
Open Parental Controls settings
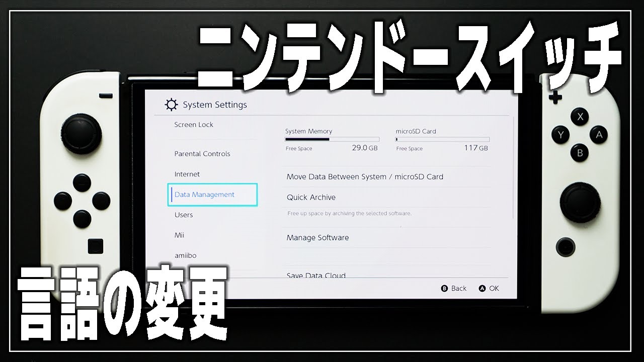click(202, 154)
